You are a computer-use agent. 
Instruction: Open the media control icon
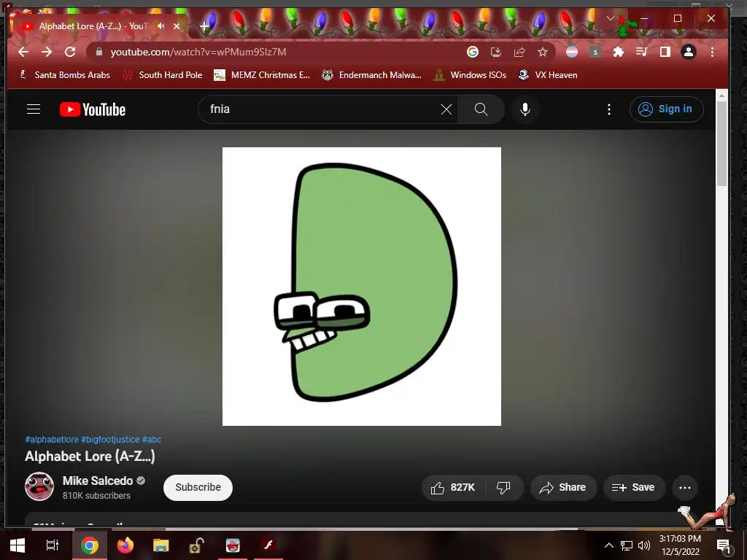click(642, 52)
